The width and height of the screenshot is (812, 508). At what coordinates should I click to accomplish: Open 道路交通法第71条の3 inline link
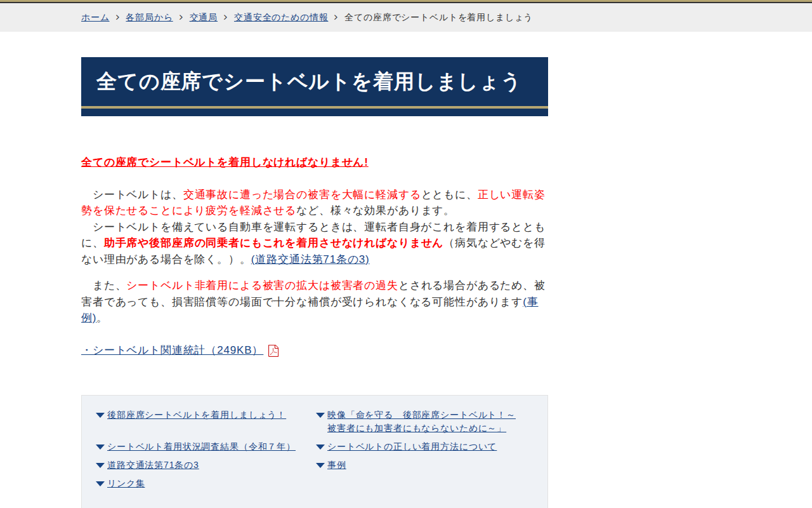pyautogui.click(x=310, y=259)
